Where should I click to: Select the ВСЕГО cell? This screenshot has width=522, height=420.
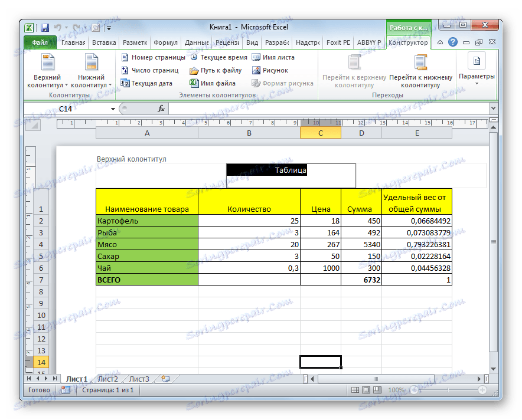click(147, 280)
